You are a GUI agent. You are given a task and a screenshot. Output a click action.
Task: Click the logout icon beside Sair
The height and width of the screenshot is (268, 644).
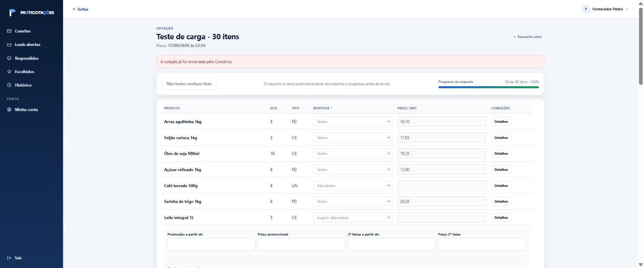click(9, 258)
